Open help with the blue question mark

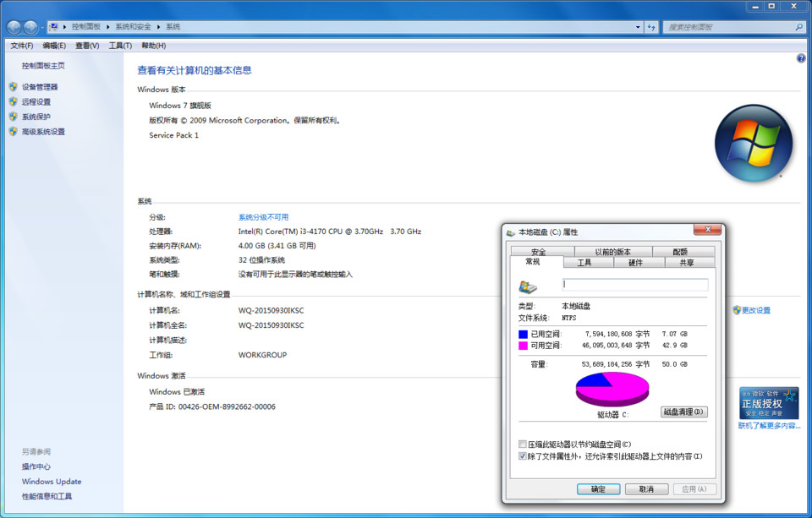(801, 58)
